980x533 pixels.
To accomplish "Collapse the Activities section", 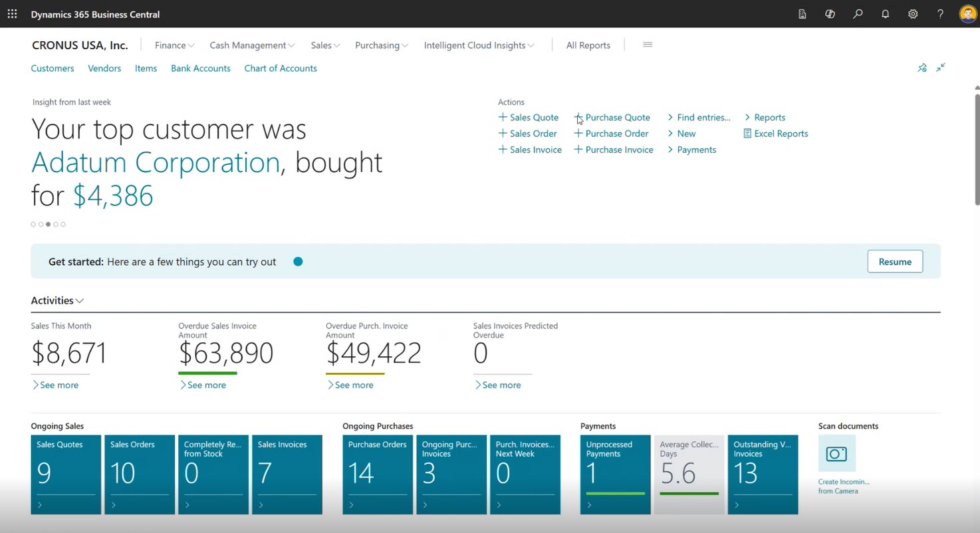I will click(x=57, y=300).
